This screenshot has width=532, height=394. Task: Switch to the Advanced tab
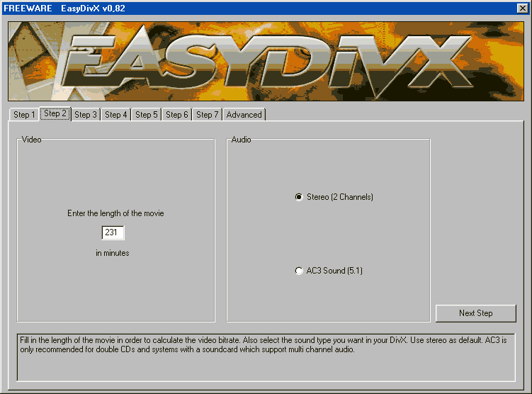coord(244,115)
